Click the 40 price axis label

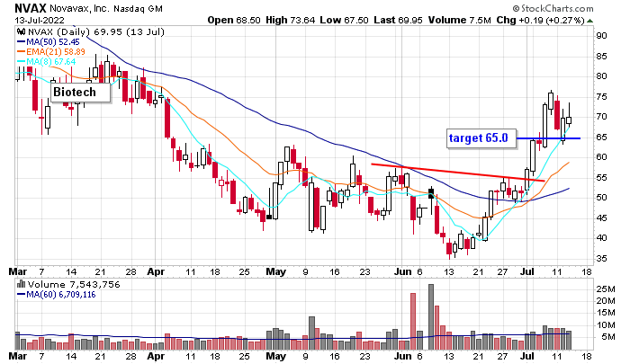click(601, 238)
